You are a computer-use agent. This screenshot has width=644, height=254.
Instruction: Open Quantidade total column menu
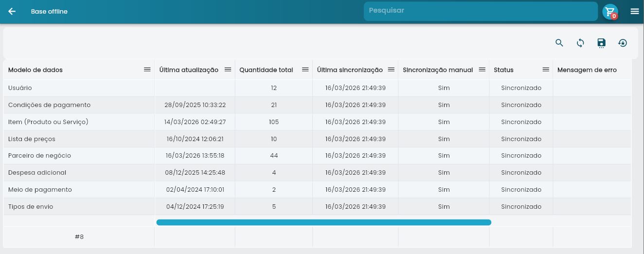(x=305, y=70)
